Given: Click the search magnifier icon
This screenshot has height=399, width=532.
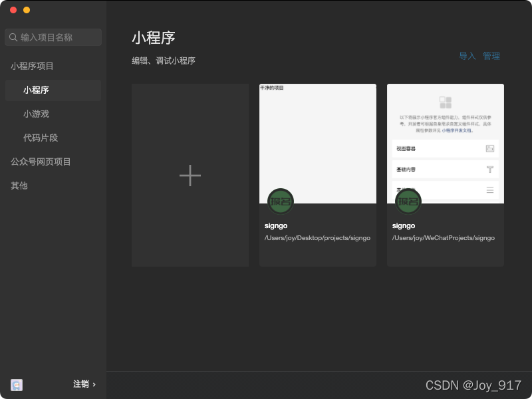Looking at the screenshot, I should click(13, 37).
